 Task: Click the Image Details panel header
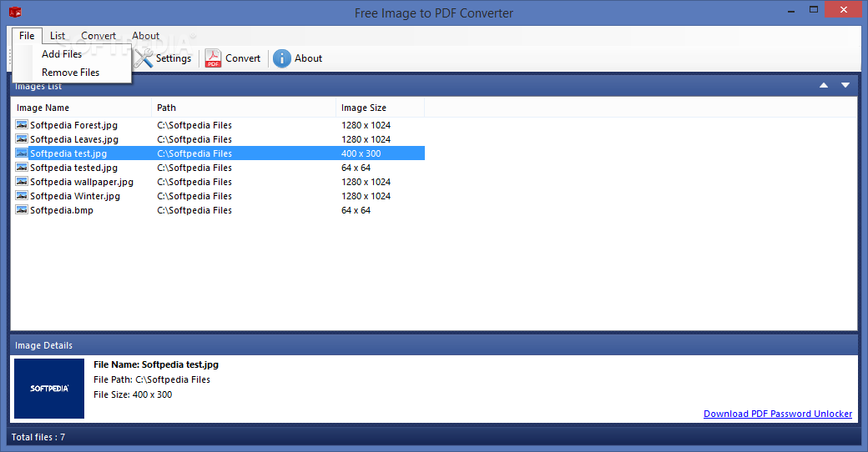point(434,345)
